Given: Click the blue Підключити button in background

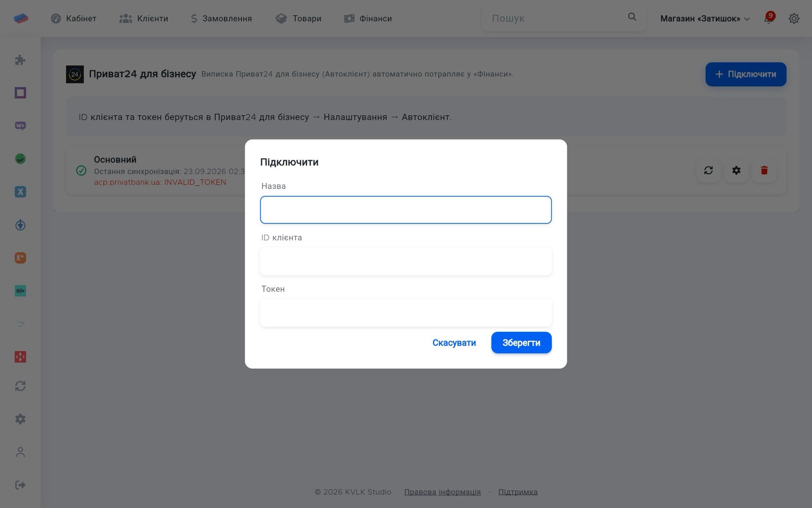Looking at the screenshot, I should pos(746,74).
